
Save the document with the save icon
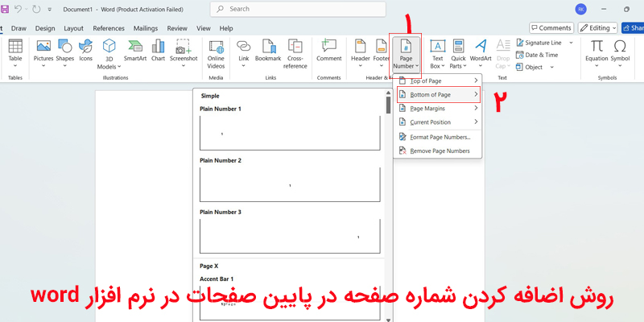(5, 9)
